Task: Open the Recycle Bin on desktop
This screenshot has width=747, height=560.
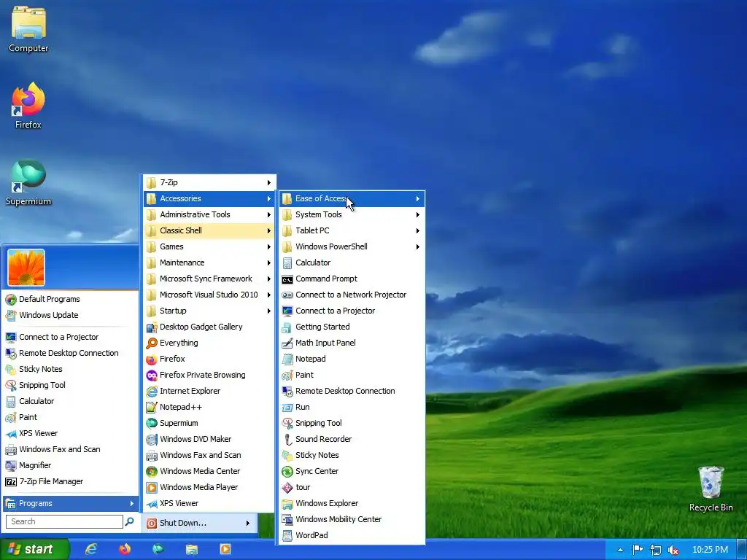Action: (x=711, y=489)
